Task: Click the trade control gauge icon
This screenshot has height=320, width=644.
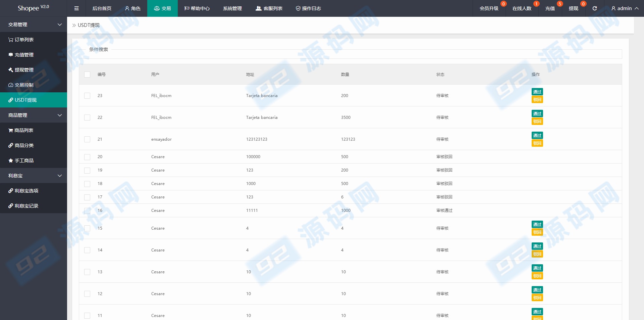Action: 11,85
